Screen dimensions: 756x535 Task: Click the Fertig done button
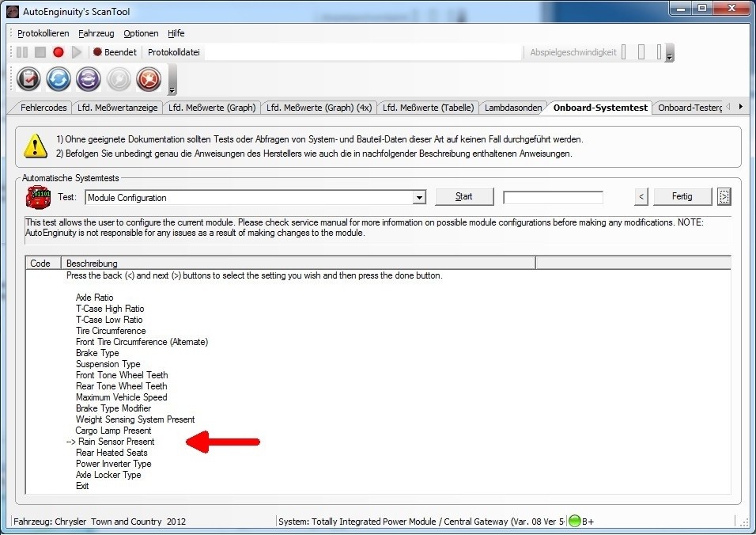coord(682,196)
